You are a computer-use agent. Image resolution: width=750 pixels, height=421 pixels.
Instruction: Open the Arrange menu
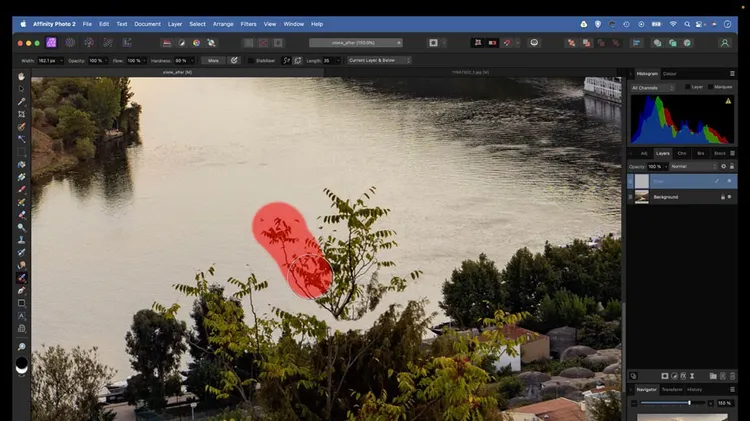coord(223,24)
